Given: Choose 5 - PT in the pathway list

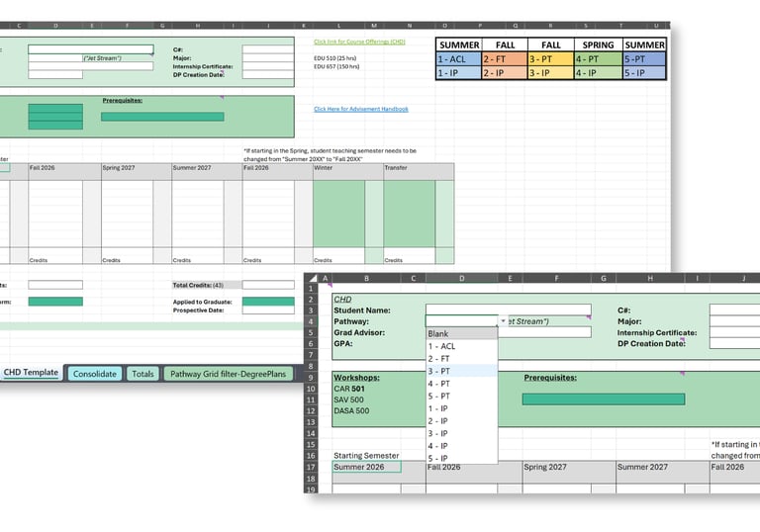Looking at the screenshot, I should point(461,396).
